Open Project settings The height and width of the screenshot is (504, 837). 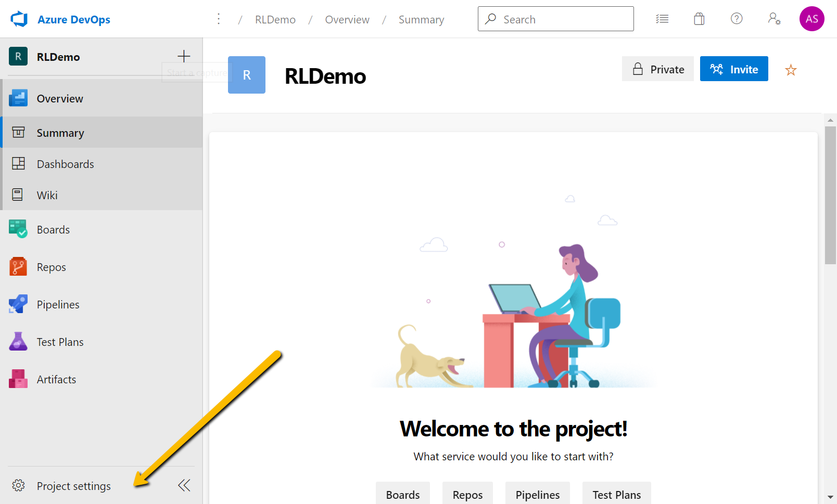(74, 486)
